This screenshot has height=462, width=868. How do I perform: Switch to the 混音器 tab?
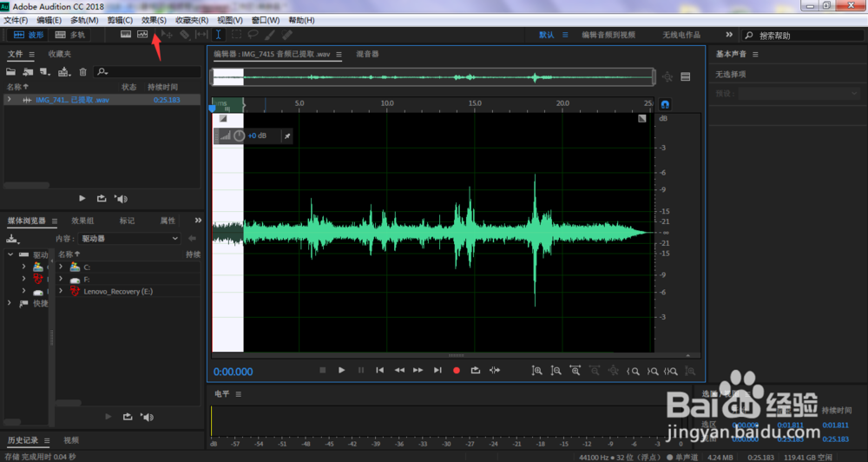(x=367, y=54)
